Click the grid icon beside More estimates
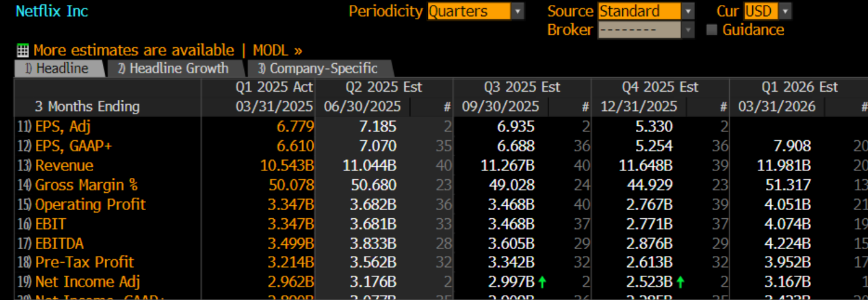 point(23,50)
